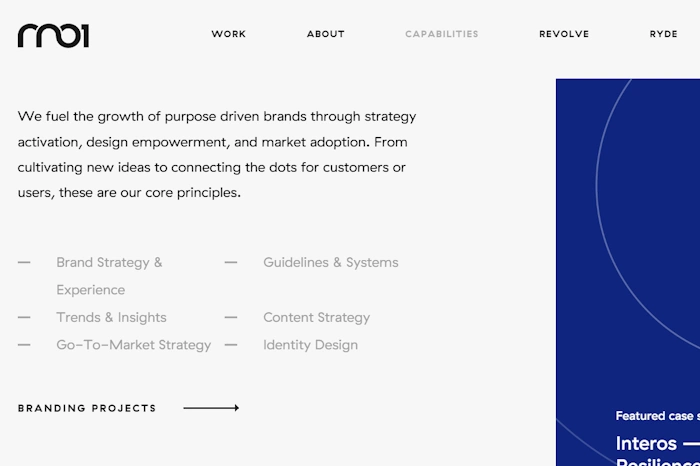Click the dash before Trends & Insights

tap(24, 317)
